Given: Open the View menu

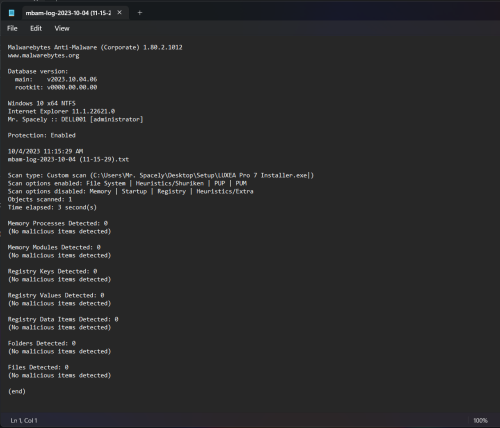Looking at the screenshot, I should [x=62, y=28].
